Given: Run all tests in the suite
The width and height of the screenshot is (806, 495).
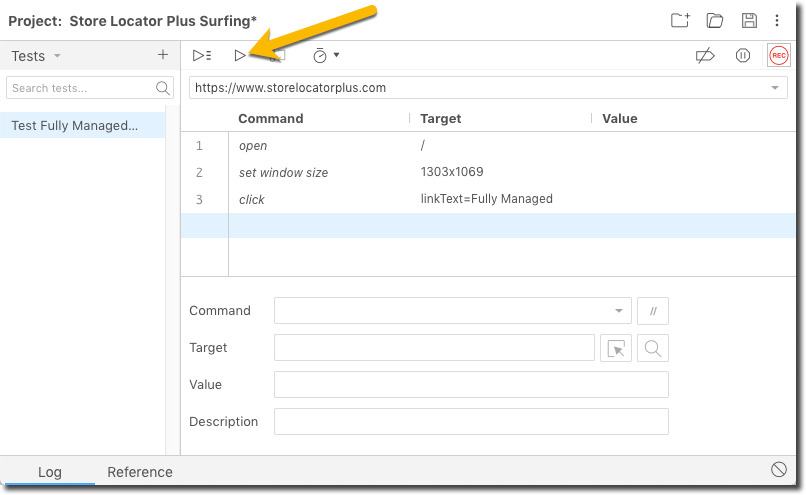Looking at the screenshot, I should 202,56.
